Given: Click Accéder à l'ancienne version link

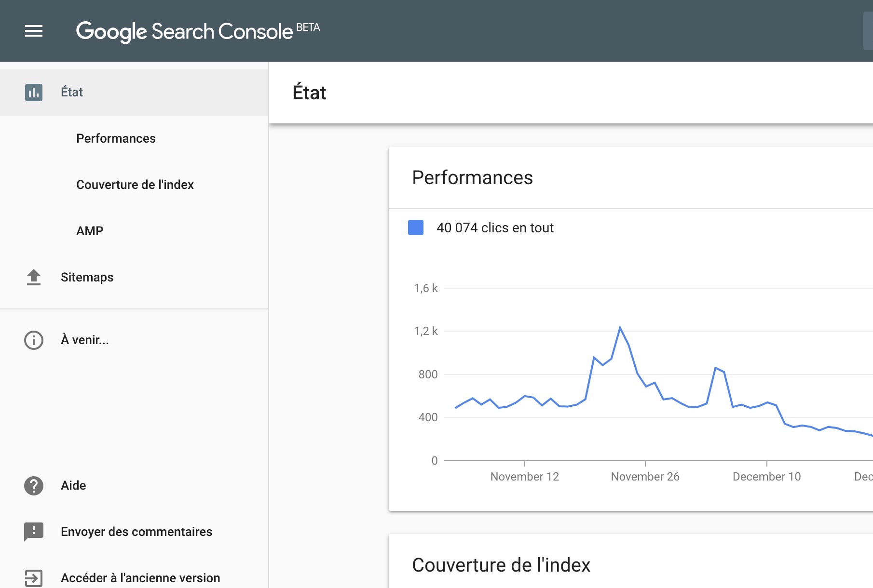Looking at the screenshot, I should [x=140, y=578].
